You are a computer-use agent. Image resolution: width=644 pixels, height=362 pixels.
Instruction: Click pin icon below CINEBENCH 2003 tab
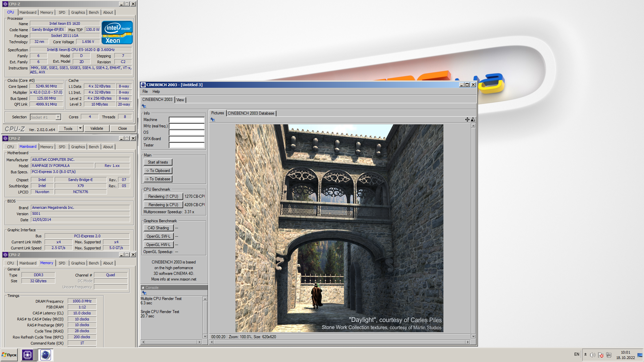(x=144, y=106)
